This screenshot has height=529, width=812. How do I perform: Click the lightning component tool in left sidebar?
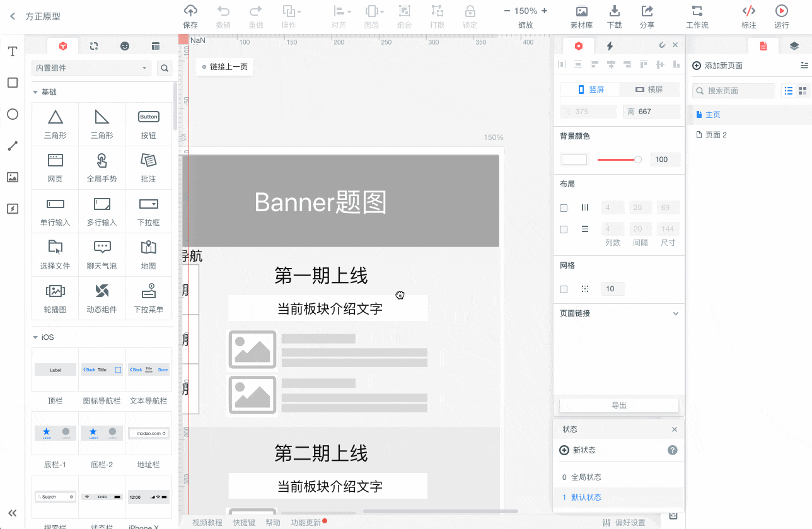pyautogui.click(x=12, y=209)
